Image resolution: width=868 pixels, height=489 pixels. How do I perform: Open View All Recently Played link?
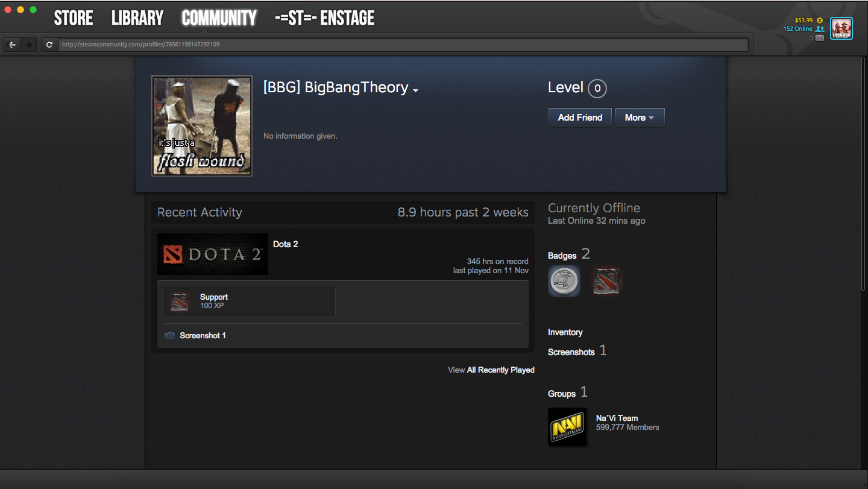(491, 370)
